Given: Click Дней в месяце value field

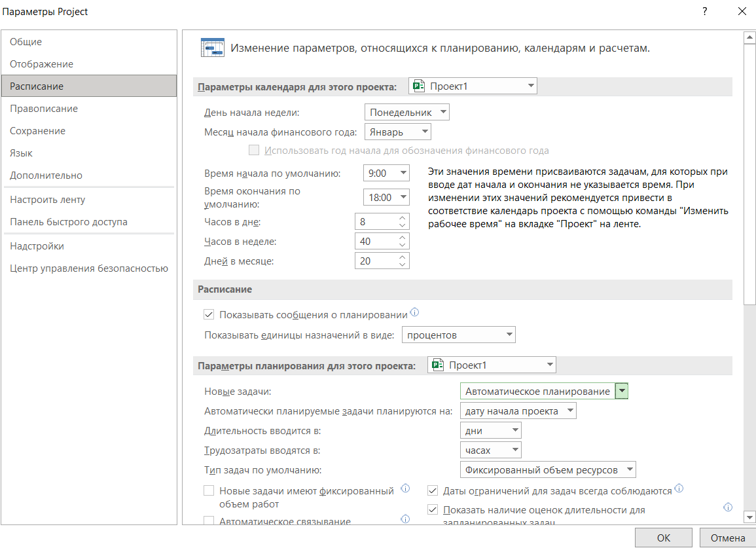Looking at the screenshot, I should (x=376, y=261).
